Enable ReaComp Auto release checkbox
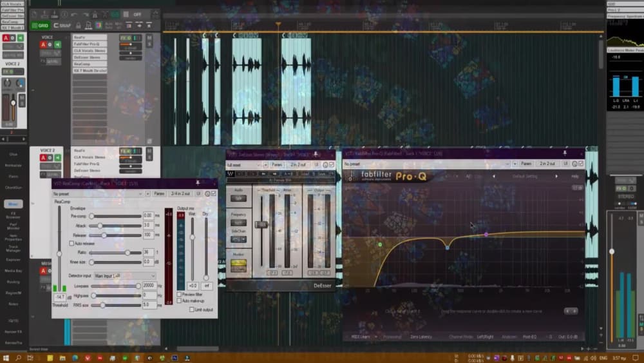644x363 pixels. (71, 243)
